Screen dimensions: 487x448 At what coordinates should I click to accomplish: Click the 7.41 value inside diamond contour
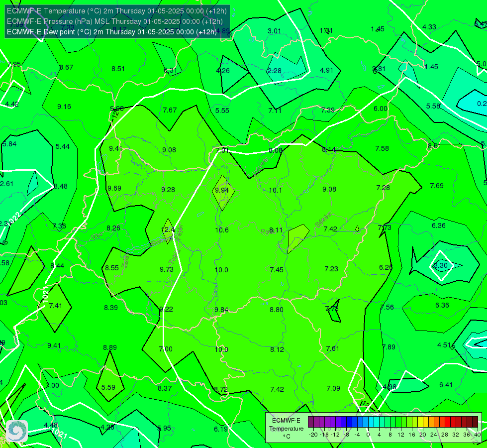(x=56, y=306)
